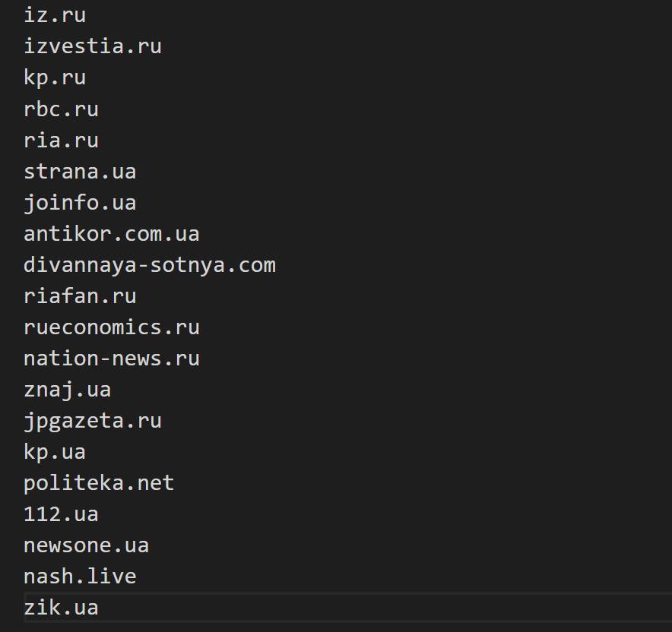
Task: Click on rueconomics.ru text
Action: point(111,327)
